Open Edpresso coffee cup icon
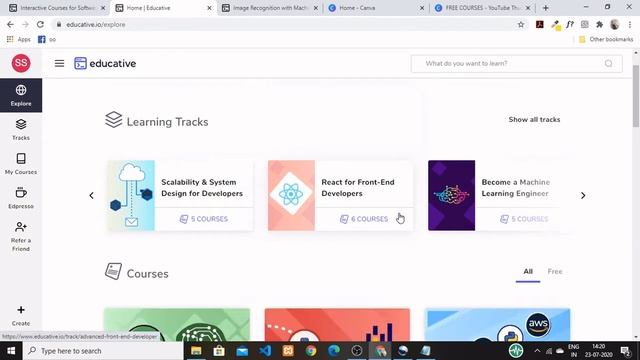 pos(21,193)
